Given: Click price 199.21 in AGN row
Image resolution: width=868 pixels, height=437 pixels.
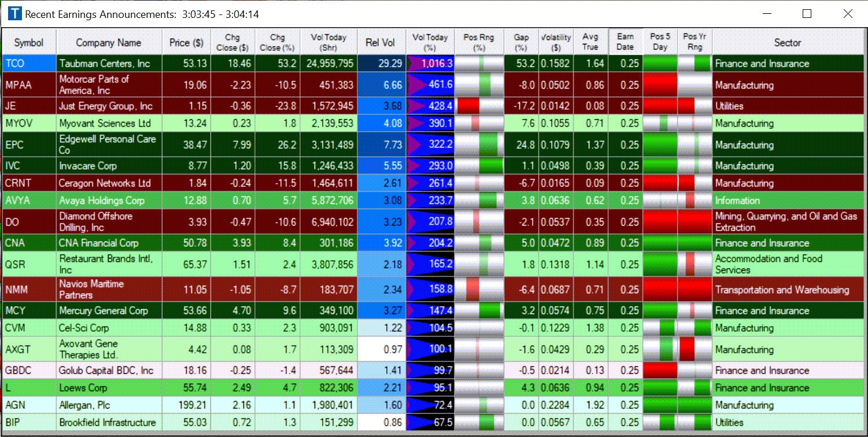Looking at the screenshot, I should click(x=193, y=405).
